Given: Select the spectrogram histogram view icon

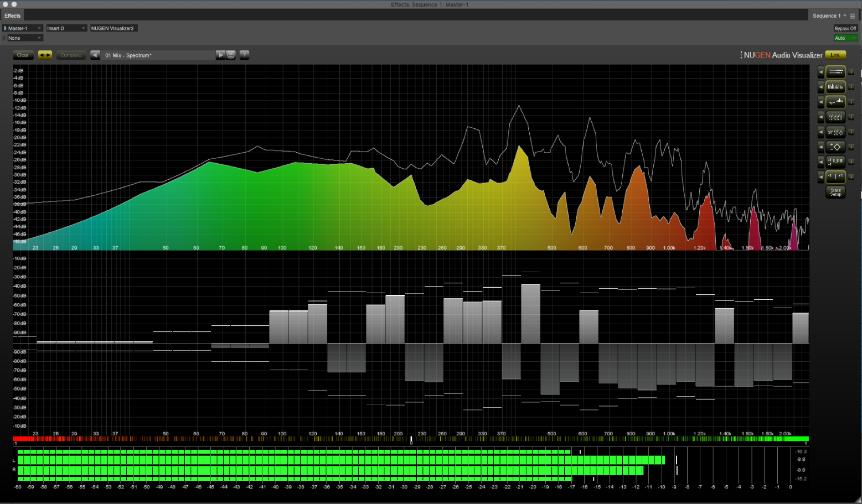Looking at the screenshot, I should (836, 86).
